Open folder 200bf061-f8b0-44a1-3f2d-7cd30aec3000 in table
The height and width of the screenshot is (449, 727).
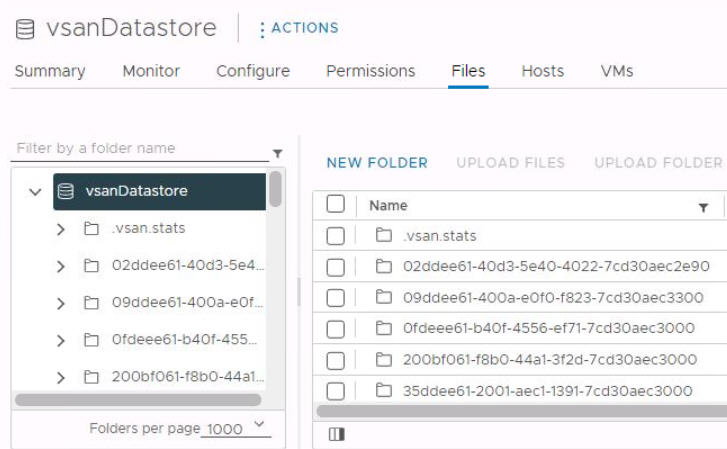click(x=550, y=359)
